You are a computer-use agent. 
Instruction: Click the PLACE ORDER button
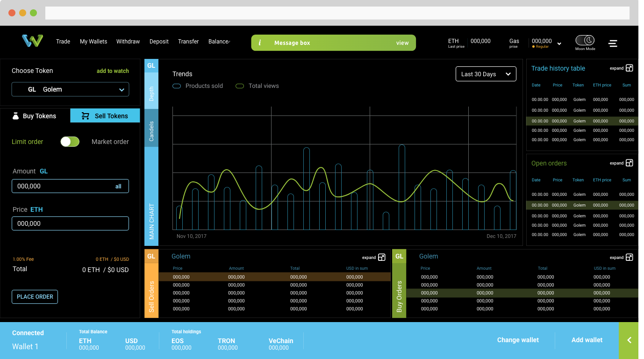pos(35,297)
